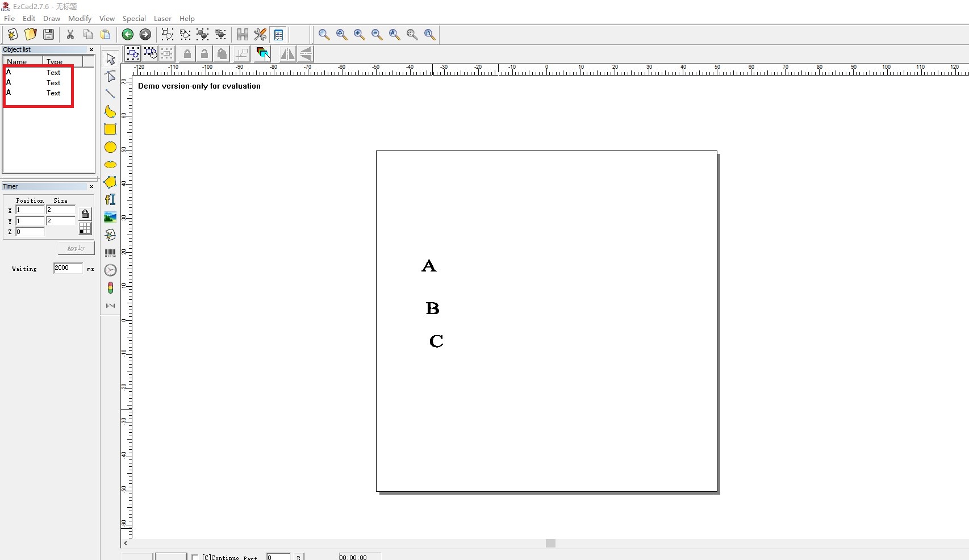Select the node editing tool
The width and height of the screenshot is (969, 560).
click(110, 77)
